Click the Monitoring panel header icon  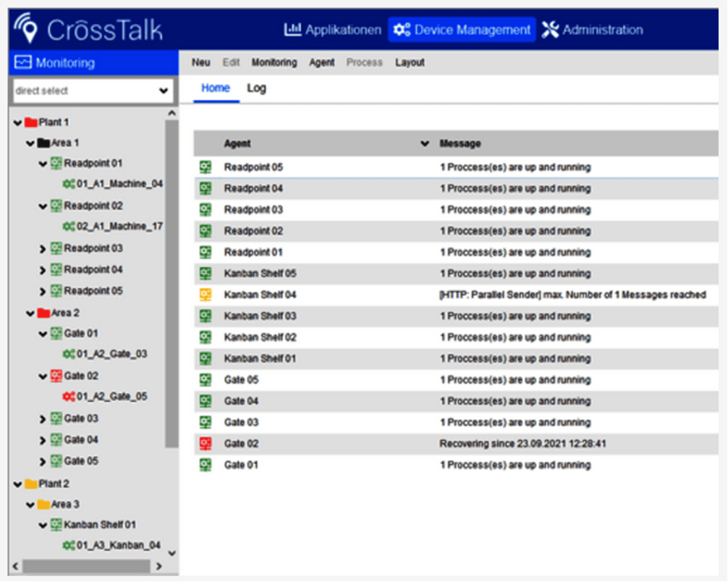[x=23, y=63]
